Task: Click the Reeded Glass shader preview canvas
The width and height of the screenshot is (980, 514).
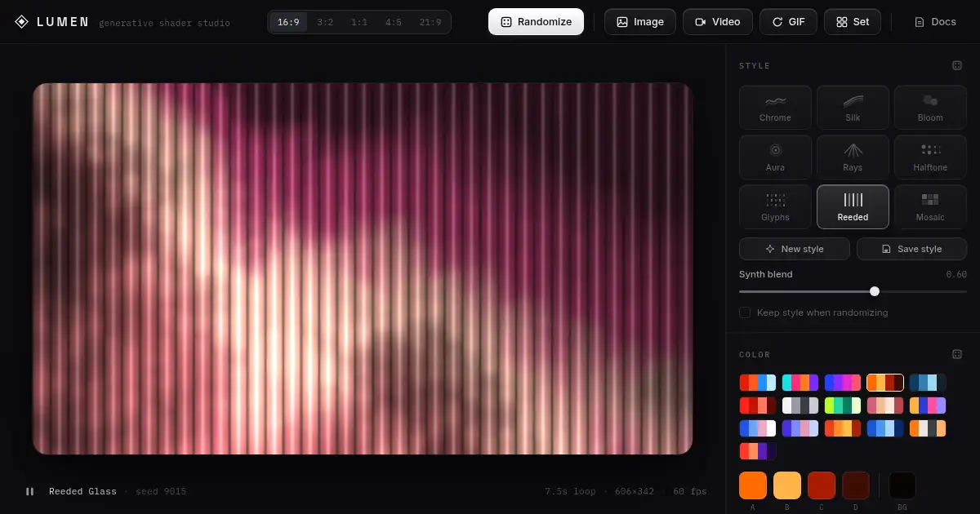Action: point(363,268)
